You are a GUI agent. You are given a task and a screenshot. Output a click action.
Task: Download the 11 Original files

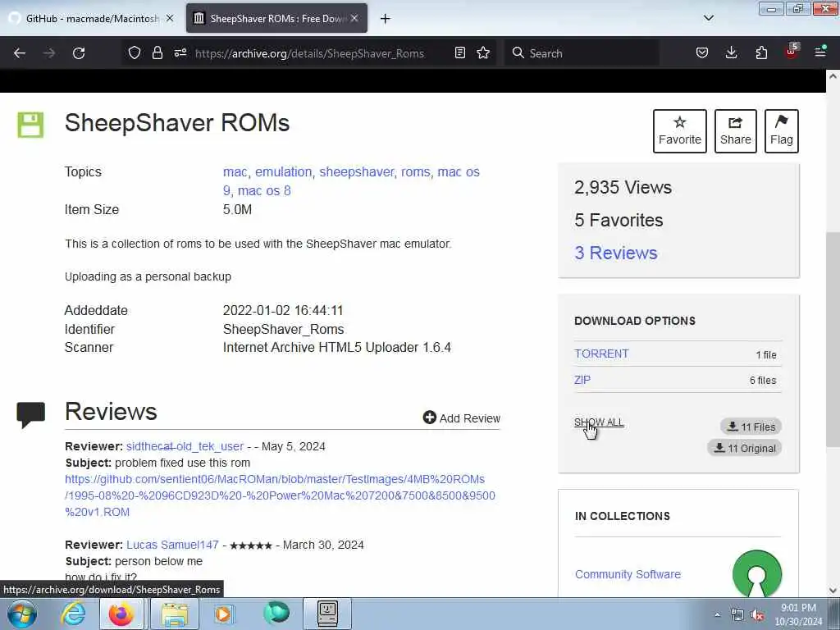click(x=745, y=448)
